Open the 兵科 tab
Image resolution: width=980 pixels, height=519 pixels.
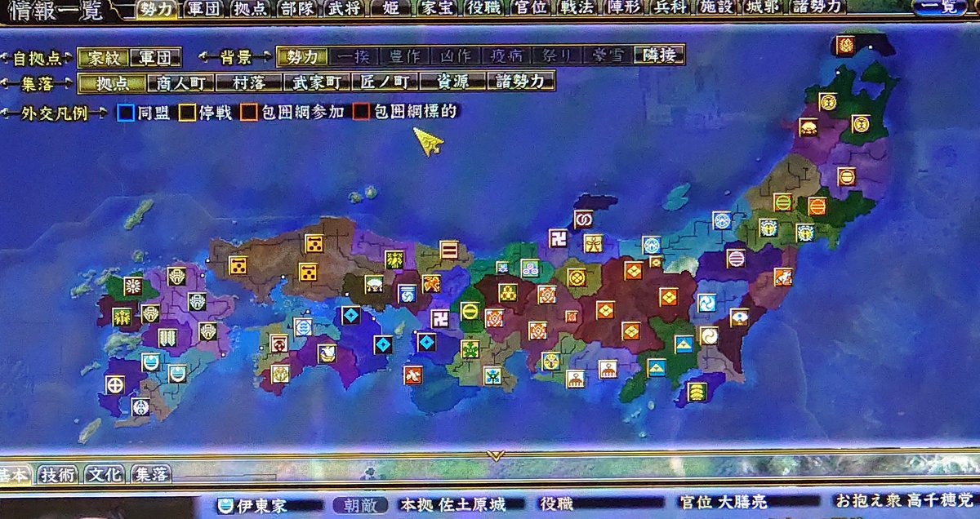tap(671, 8)
